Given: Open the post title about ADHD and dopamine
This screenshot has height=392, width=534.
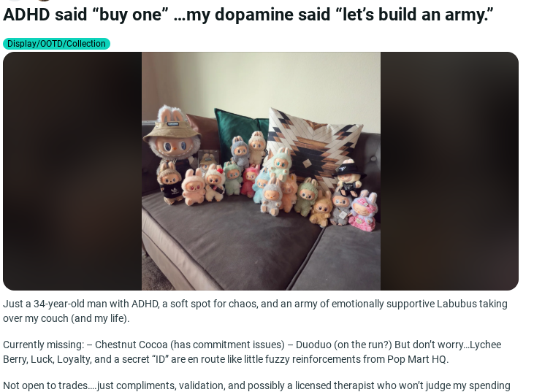Looking at the screenshot, I should pyautogui.click(x=248, y=15).
